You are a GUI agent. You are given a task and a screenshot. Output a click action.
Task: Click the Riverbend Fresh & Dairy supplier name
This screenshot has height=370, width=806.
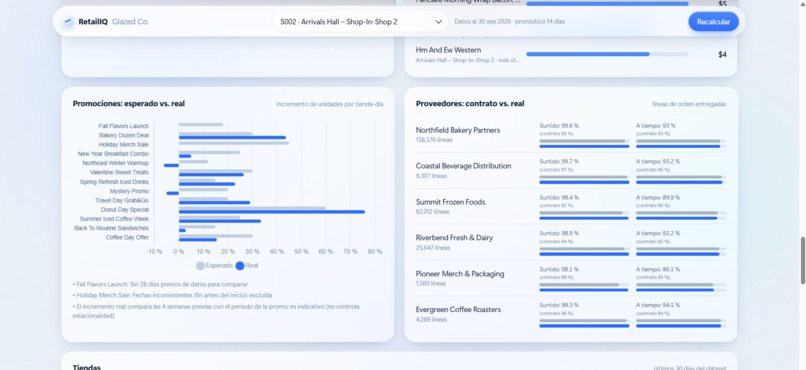coord(454,237)
